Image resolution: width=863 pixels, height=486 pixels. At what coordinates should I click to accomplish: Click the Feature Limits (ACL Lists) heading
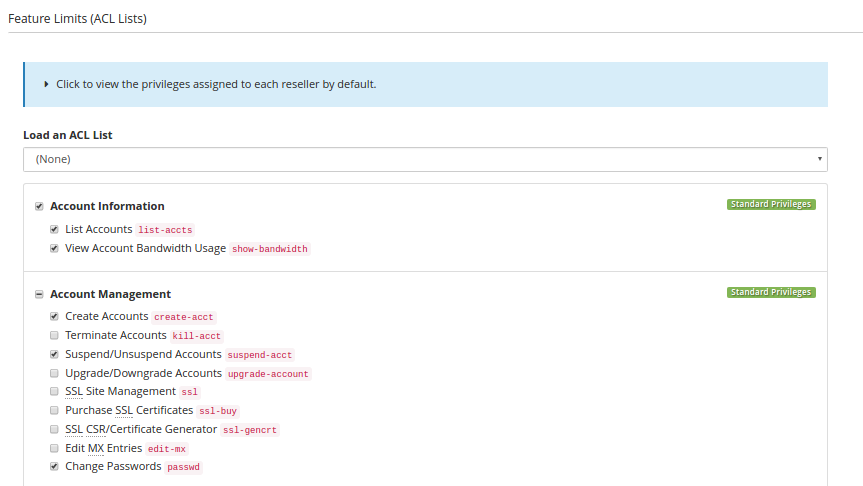click(x=77, y=18)
